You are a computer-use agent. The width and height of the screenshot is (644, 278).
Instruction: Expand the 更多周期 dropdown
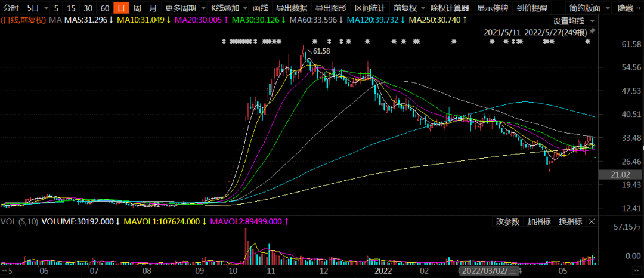pos(184,8)
